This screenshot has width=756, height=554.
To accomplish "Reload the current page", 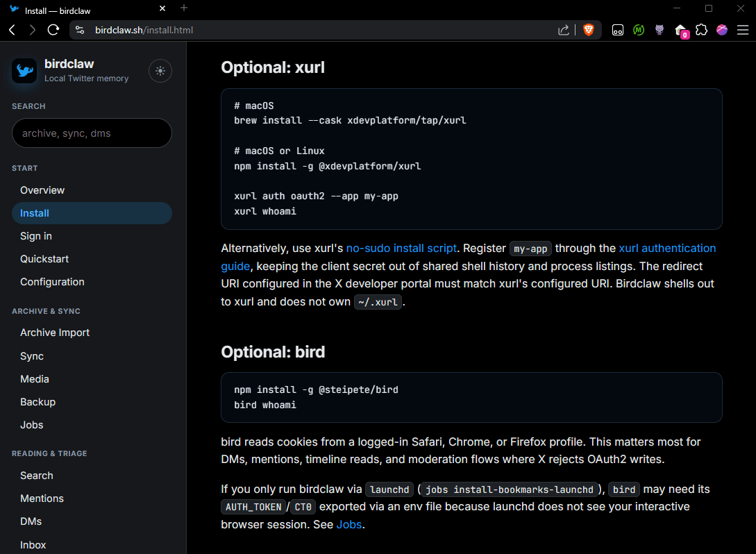I will click(53, 30).
